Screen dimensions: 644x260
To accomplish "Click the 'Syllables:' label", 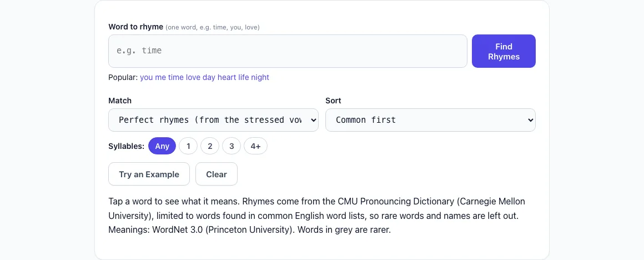I will 127,146.
